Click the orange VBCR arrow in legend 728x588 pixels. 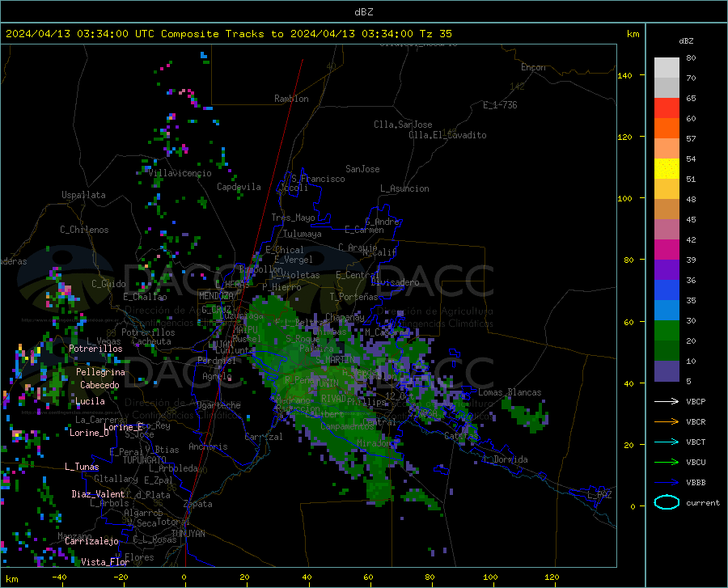click(x=667, y=422)
